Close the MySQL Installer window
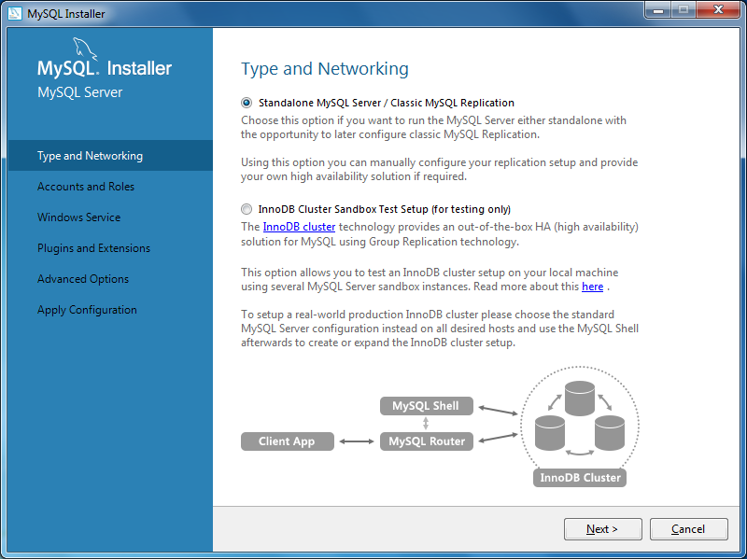The height and width of the screenshot is (560, 747). click(718, 10)
